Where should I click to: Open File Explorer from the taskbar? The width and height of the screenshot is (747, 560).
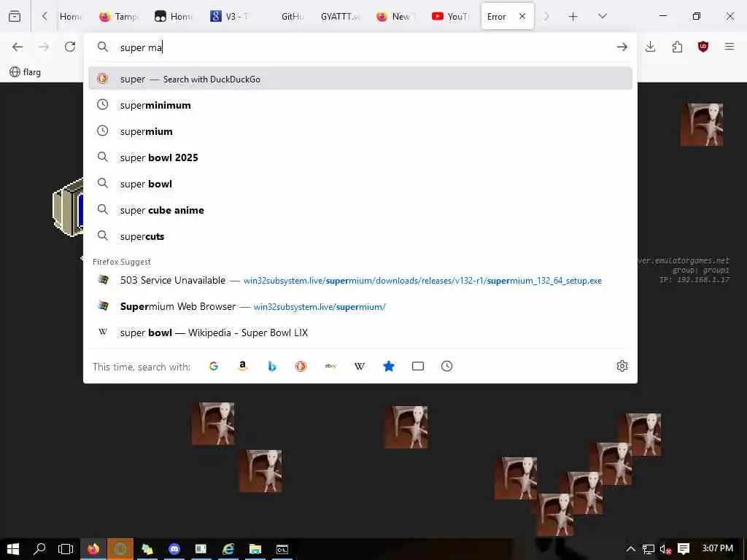(255, 549)
